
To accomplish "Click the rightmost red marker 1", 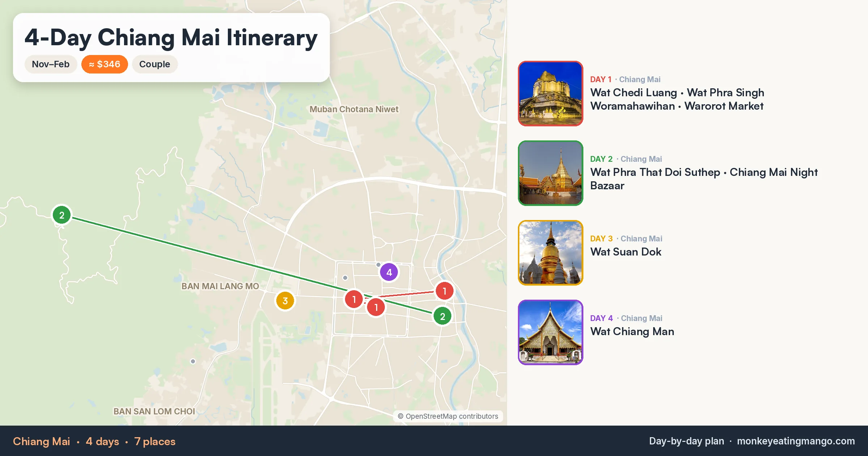I will tap(444, 291).
